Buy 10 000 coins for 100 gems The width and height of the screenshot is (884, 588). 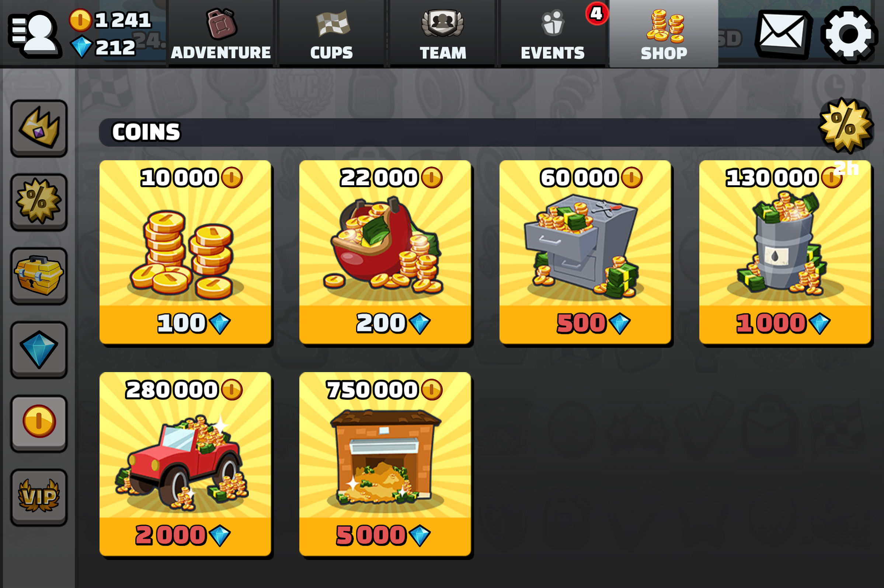pos(185,252)
